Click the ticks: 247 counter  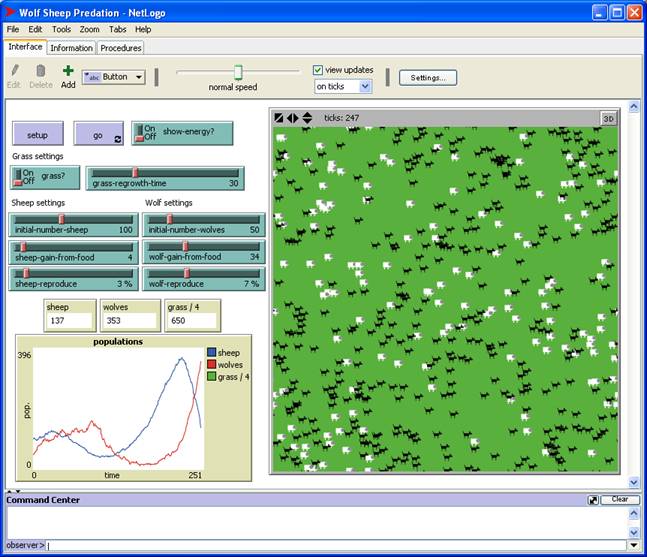coord(341,118)
